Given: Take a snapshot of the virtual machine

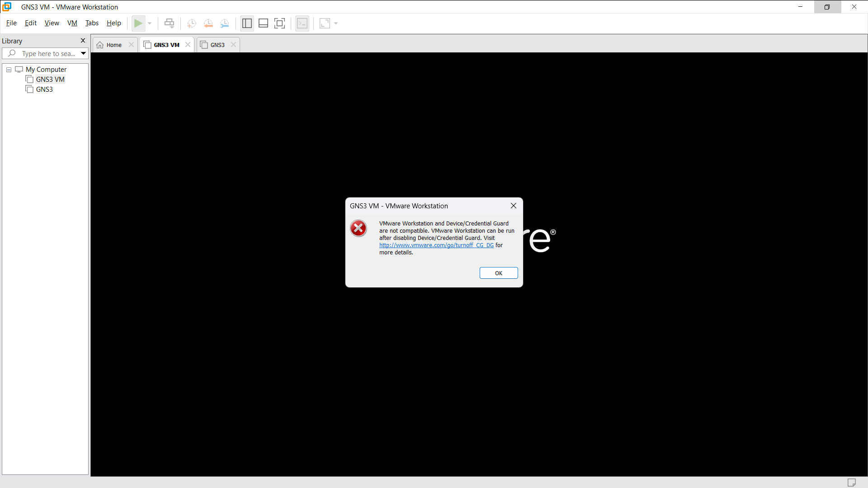Looking at the screenshot, I should (191, 23).
